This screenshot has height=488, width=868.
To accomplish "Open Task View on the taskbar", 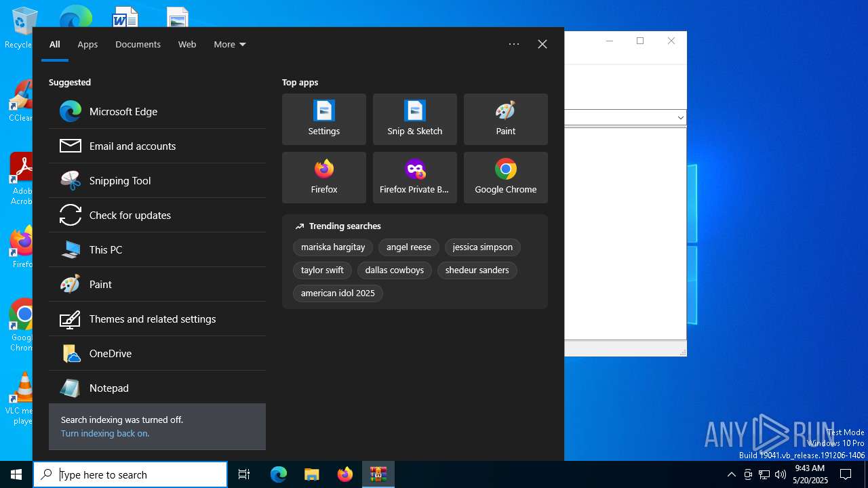I will coord(244,474).
